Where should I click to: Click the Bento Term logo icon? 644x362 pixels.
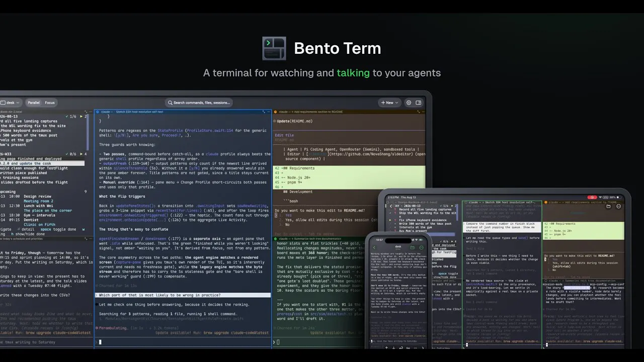[274, 48]
